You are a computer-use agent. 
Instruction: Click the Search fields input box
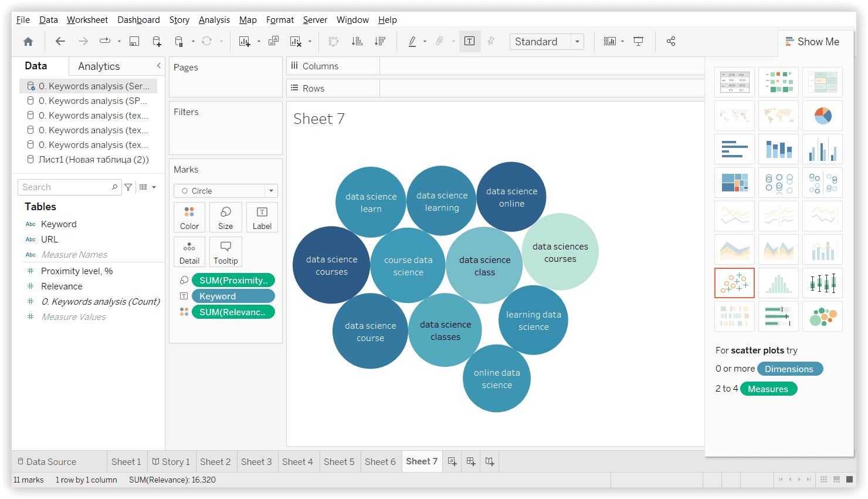[65, 187]
